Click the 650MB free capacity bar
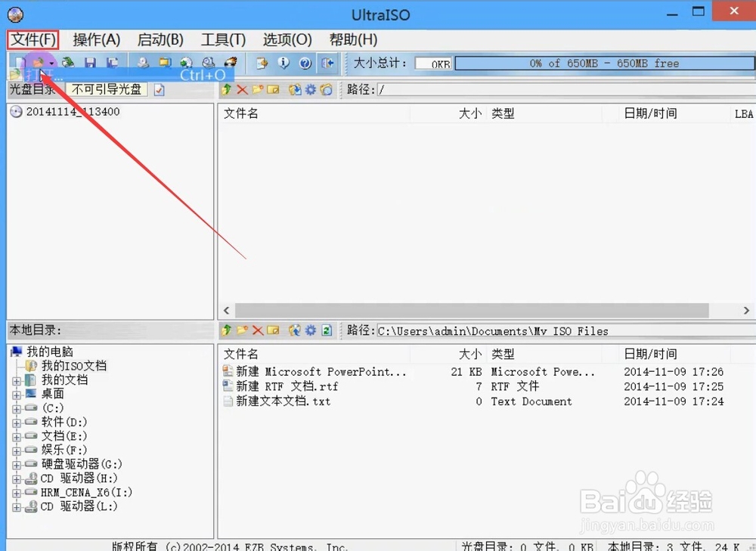Viewport: 756px width, 551px height. (604, 63)
